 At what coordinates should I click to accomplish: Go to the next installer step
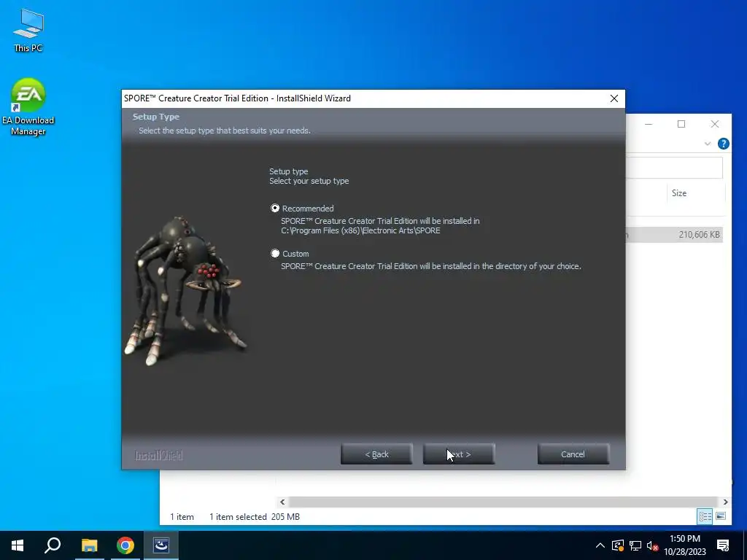tap(459, 454)
